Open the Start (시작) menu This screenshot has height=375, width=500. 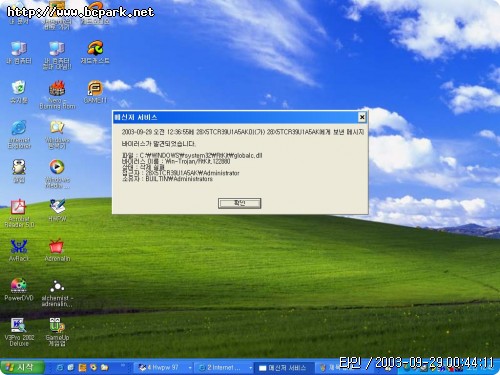22,367
